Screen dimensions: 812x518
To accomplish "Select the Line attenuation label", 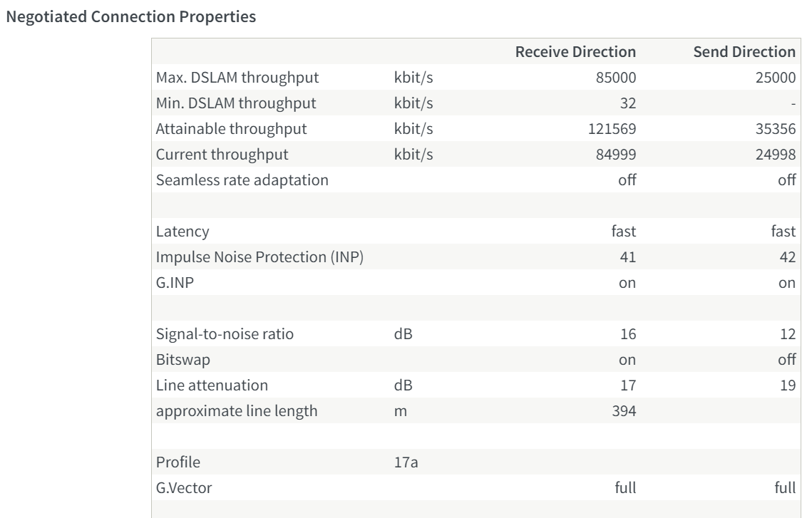I will pyautogui.click(x=212, y=385).
